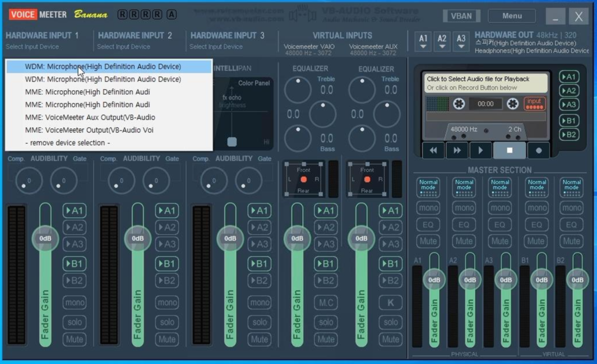Enable B2 routing on the cassette recorder

coord(569,135)
